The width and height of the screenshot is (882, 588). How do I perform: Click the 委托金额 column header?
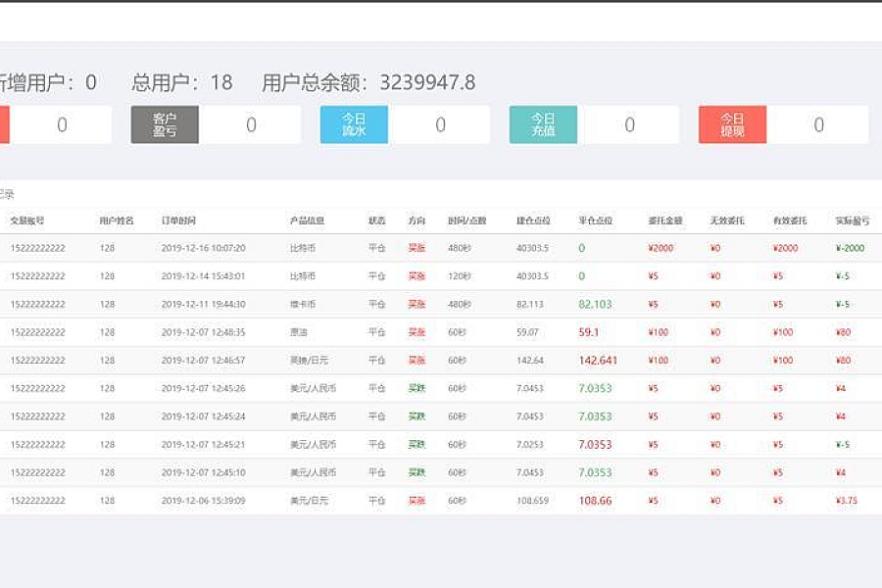coord(665,220)
